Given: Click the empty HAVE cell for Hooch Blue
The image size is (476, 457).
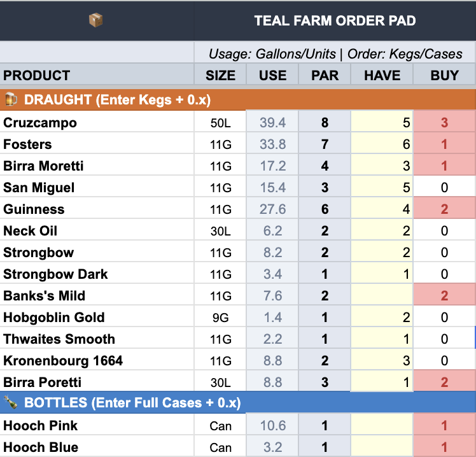Looking at the screenshot, I should coord(382,447).
